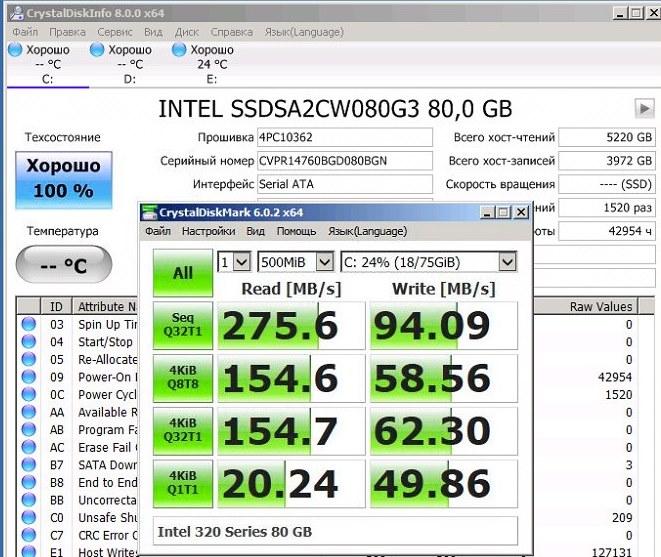Open Файл menu in CrystalDiskInfo
The image size is (661, 557).
[25, 32]
